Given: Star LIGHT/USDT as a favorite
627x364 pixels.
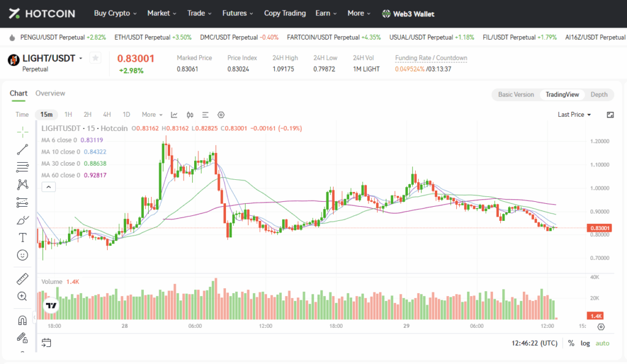Looking at the screenshot, I should pos(95,58).
